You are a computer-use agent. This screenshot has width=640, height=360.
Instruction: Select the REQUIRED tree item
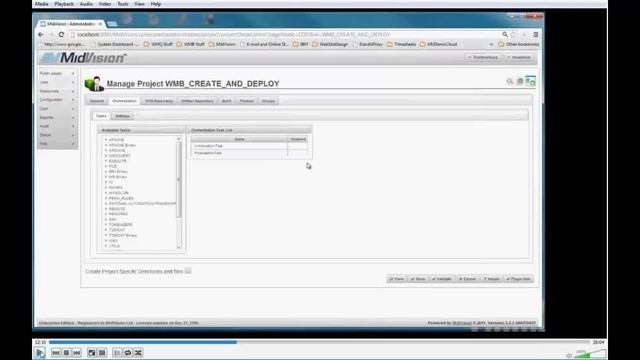pyautogui.click(x=118, y=214)
